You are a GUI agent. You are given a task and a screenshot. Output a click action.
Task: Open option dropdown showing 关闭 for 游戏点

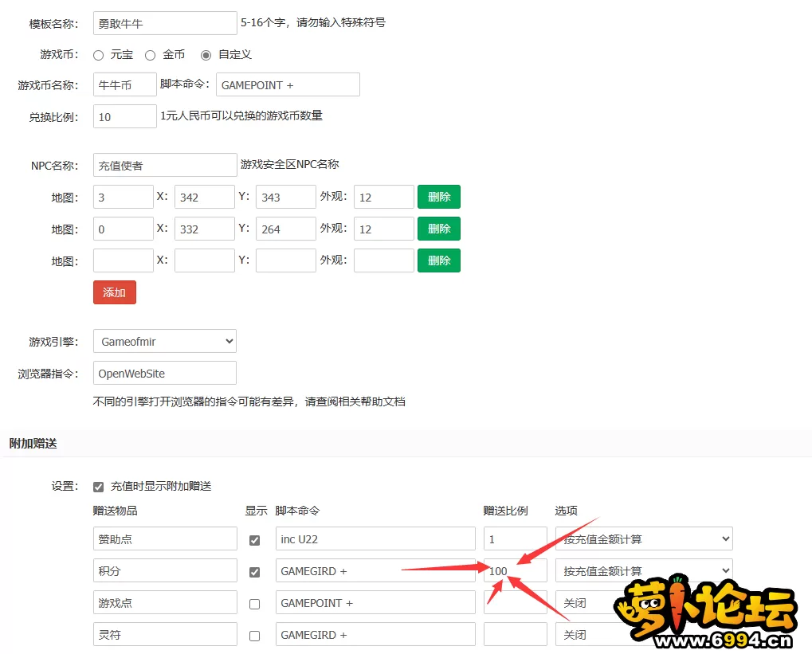(x=644, y=602)
